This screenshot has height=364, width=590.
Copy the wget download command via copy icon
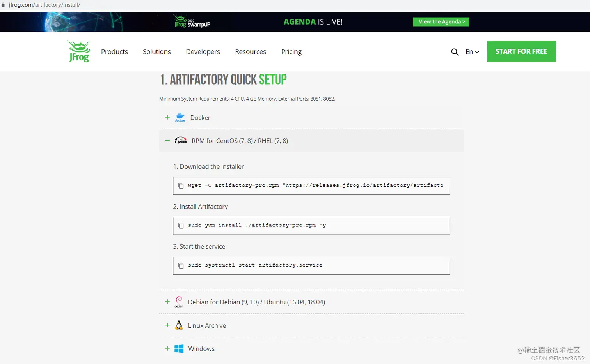[181, 186]
